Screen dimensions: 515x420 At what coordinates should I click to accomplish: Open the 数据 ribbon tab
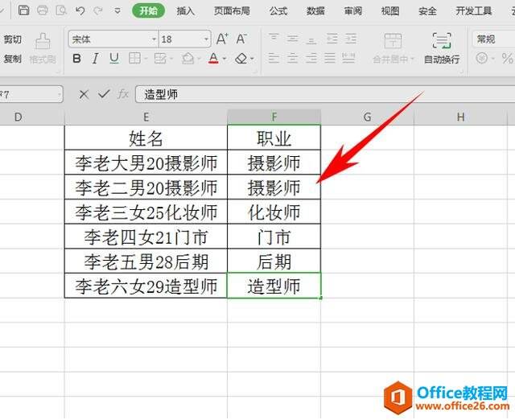coord(315,11)
